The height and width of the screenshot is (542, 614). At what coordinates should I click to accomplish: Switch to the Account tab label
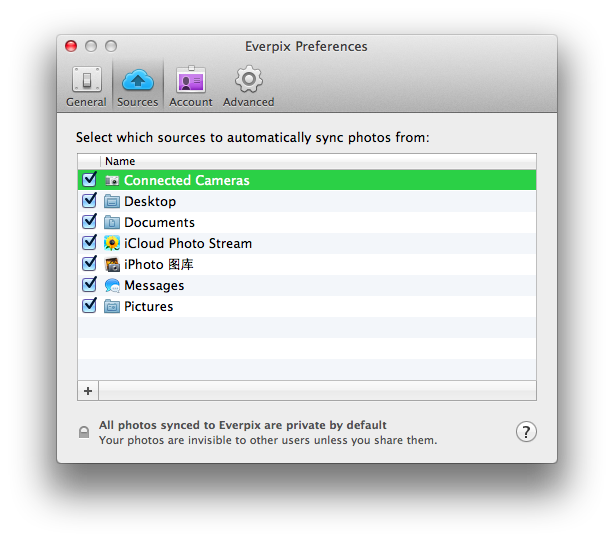pyautogui.click(x=191, y=102)
